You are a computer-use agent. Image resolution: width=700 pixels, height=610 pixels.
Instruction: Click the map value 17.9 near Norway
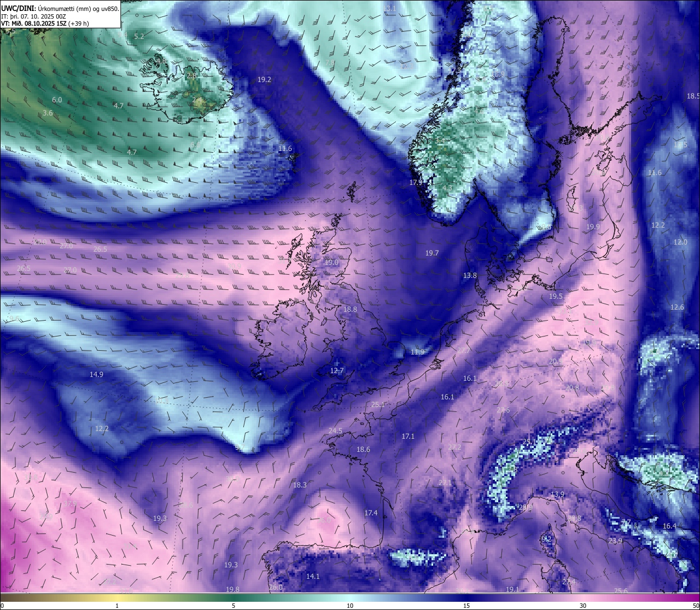coord(416,182)
